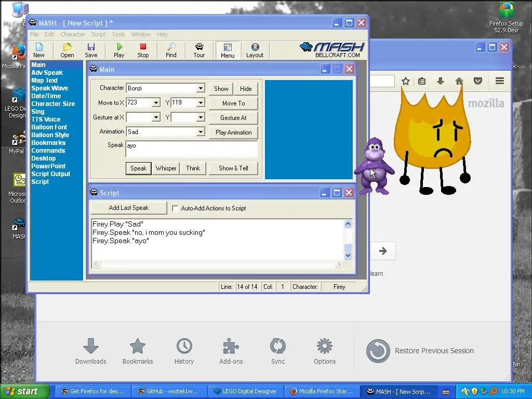Expand the Character dropdown showing Bonzi

[201, 88]
